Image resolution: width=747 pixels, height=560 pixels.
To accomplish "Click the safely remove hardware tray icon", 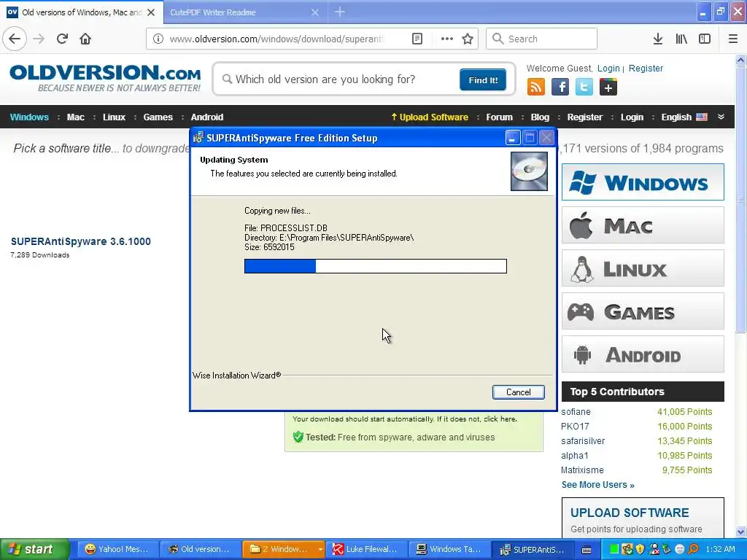I will [x=667, y=550].
